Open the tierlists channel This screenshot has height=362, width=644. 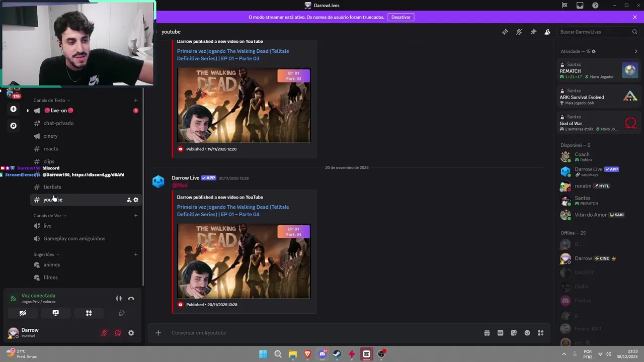click(86, 187)
